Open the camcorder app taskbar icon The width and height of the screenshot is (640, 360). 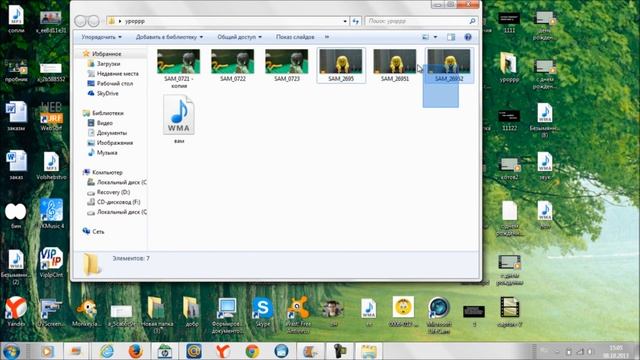(339, 351)
